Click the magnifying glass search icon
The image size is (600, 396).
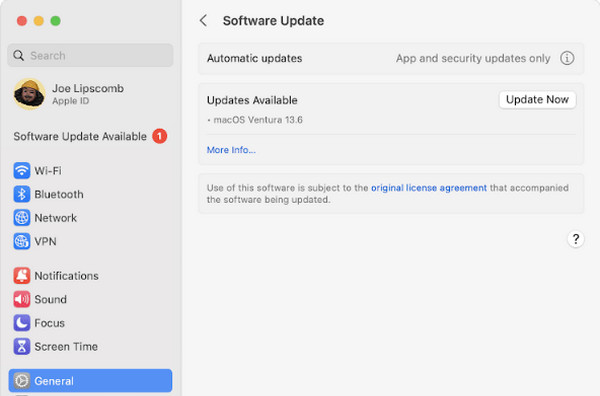pyautogui.click(x=18, y=55)
